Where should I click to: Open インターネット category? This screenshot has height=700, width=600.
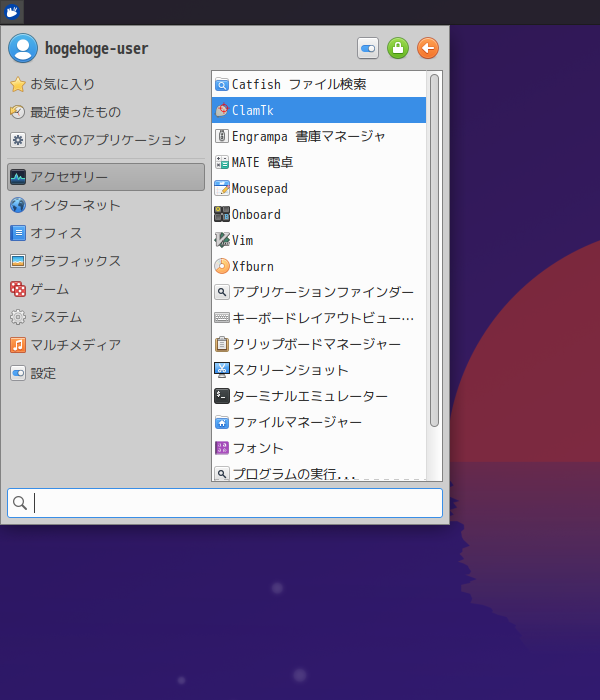click(106, 205)
